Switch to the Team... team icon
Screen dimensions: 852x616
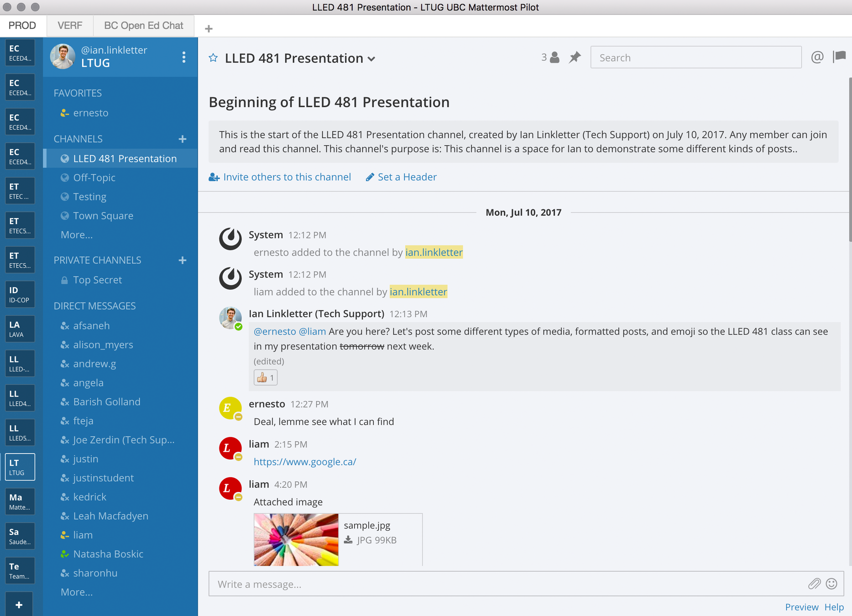click(20, 570)
